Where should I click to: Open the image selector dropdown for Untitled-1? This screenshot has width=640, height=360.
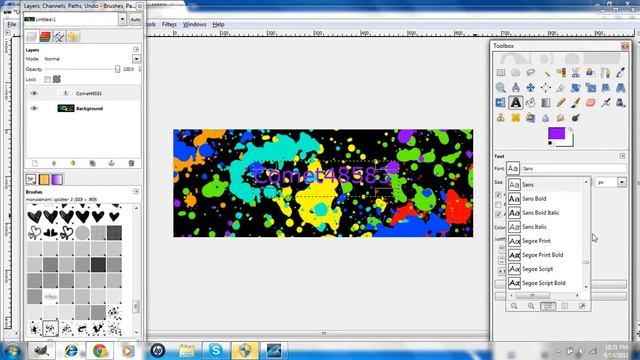coord(122,19)
